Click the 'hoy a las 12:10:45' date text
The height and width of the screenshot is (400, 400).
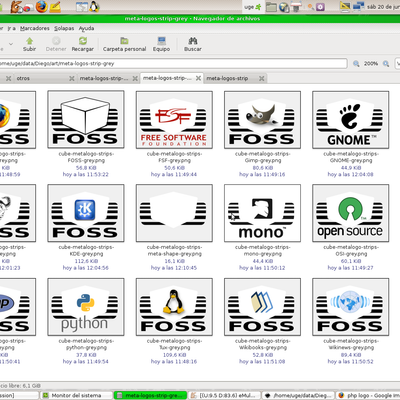click(174, 268)
